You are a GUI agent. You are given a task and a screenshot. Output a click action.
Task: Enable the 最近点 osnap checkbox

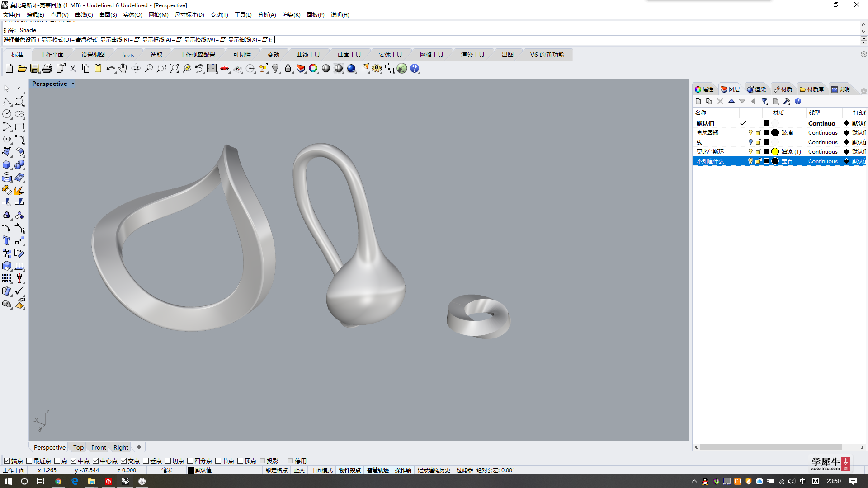(x=29, y=461)
